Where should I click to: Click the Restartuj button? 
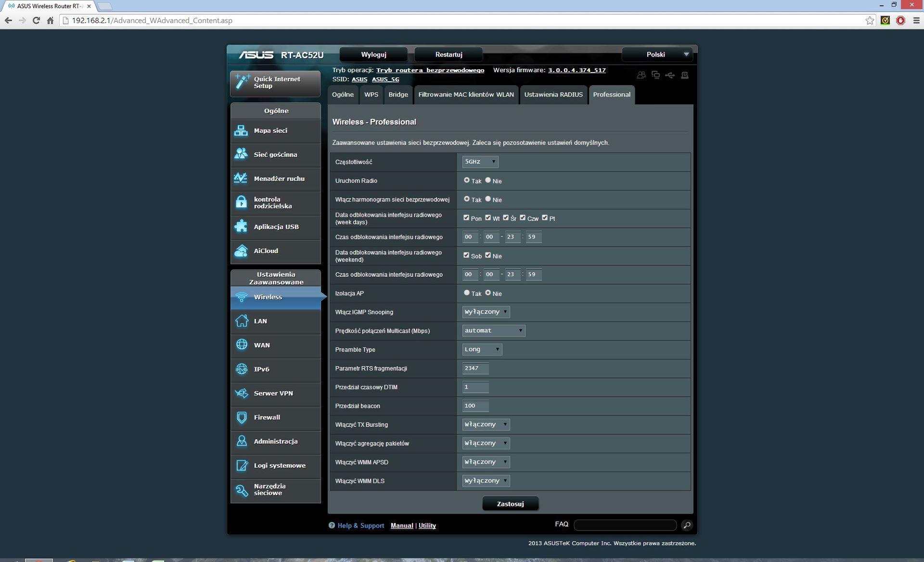click(x=449, y=55)
